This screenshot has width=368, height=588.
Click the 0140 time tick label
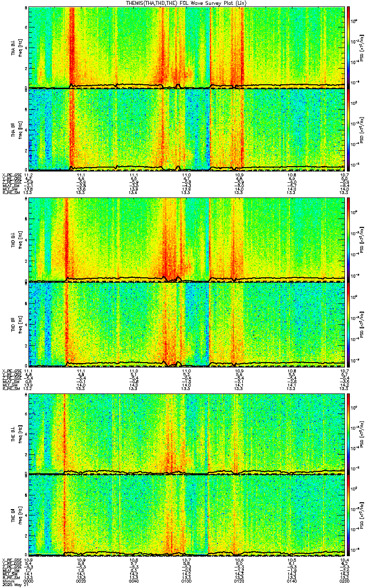coord(292,581)
